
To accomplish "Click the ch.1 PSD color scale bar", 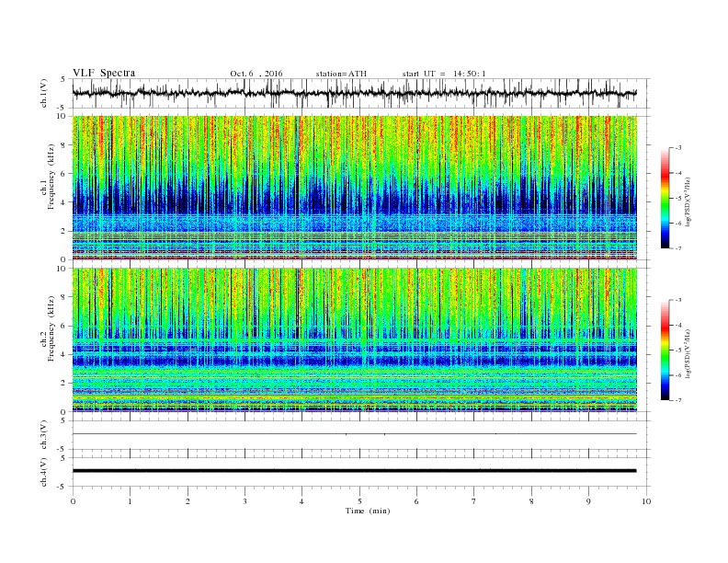I will click(665, 198).
